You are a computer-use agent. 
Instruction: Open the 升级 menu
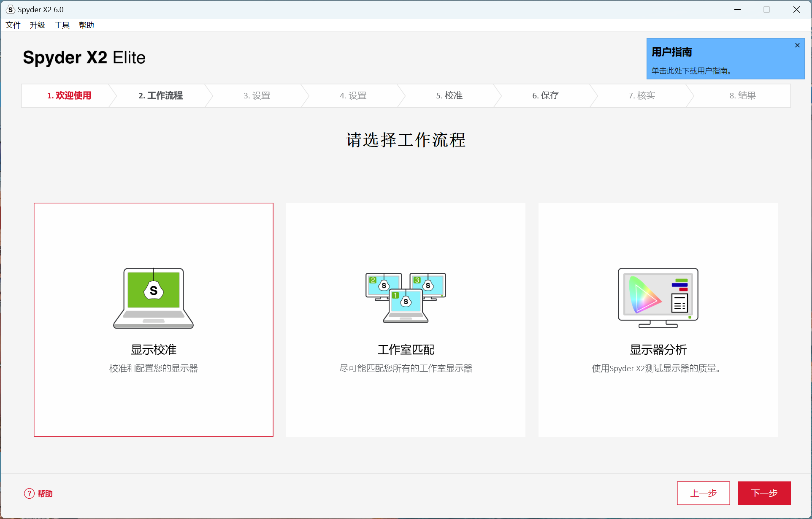click(x=38, y=25)
